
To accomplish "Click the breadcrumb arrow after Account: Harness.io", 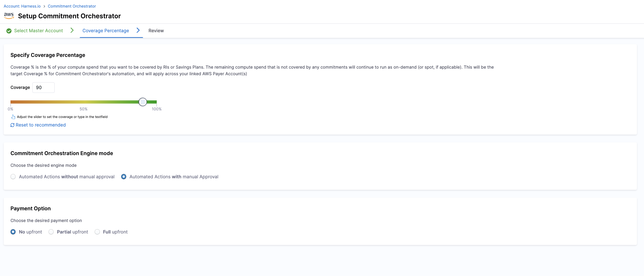I will tap(44, 6).
